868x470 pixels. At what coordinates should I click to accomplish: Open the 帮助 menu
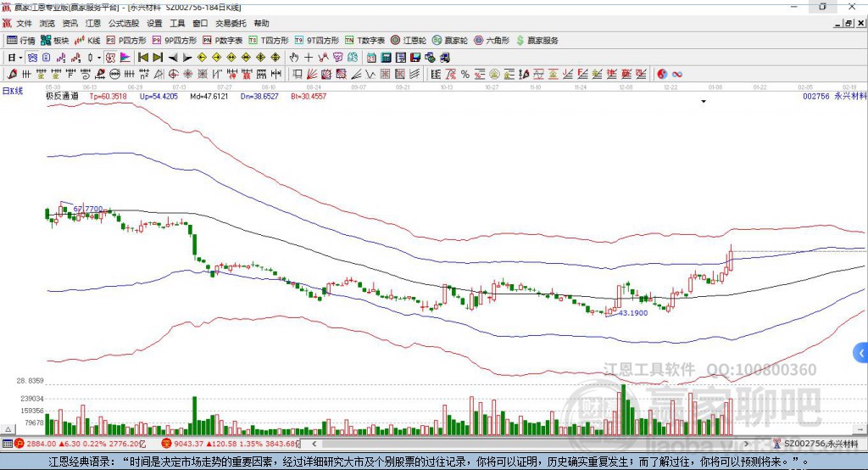[x=261, y=23]
